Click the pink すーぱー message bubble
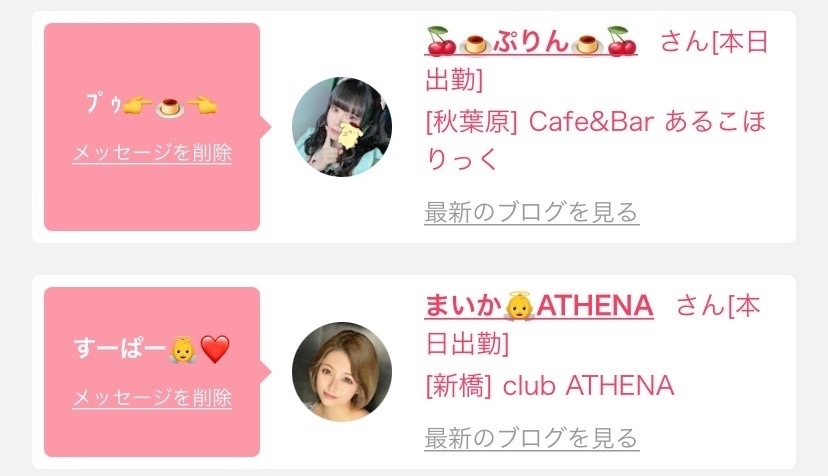828x476 pixels. [x=152, y=372]
